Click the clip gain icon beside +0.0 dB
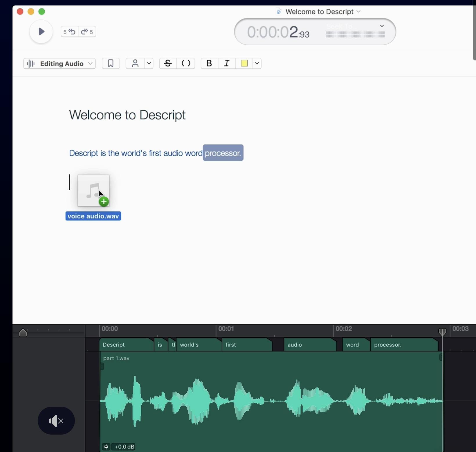 click(106, 446)
